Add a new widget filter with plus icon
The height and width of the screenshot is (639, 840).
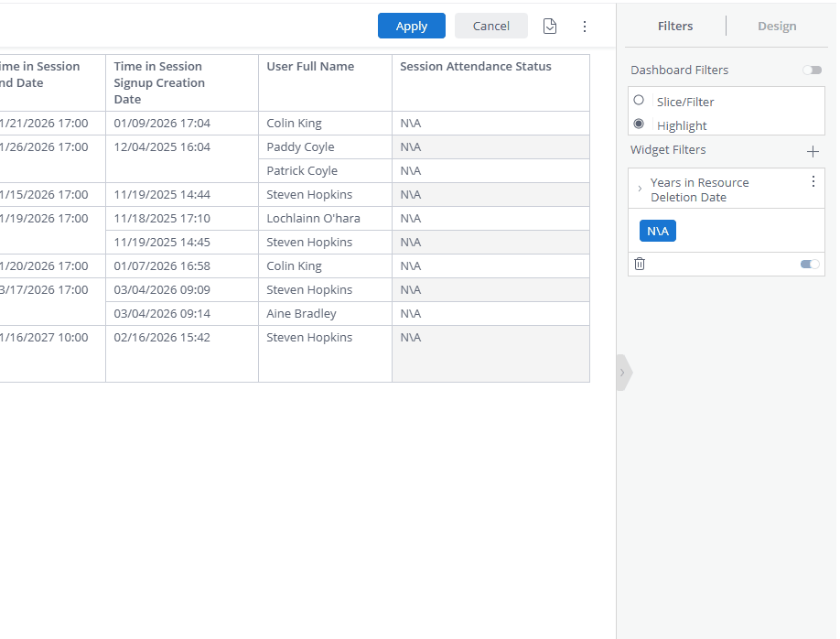point(813,151)
